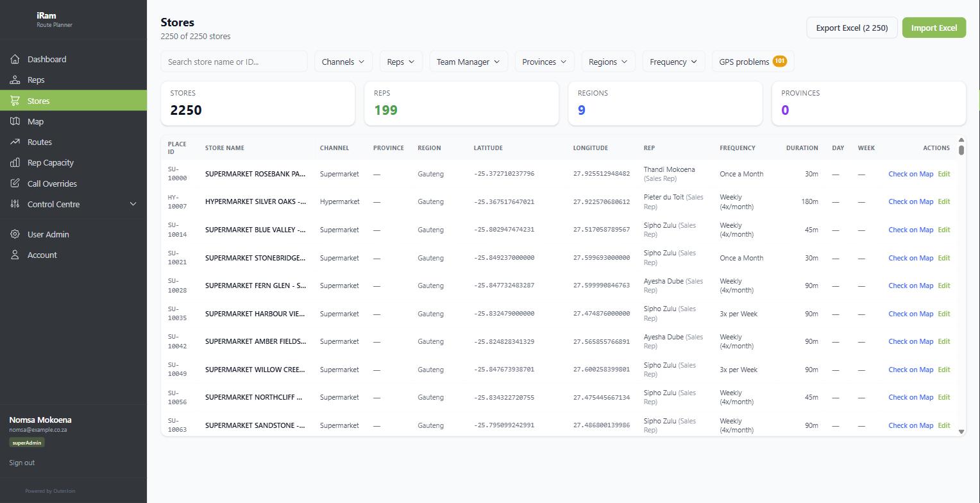Click the table scroll-down arrow
This screenshot has height=503, width=980.
pyautogui.click(x=961, y=431)
